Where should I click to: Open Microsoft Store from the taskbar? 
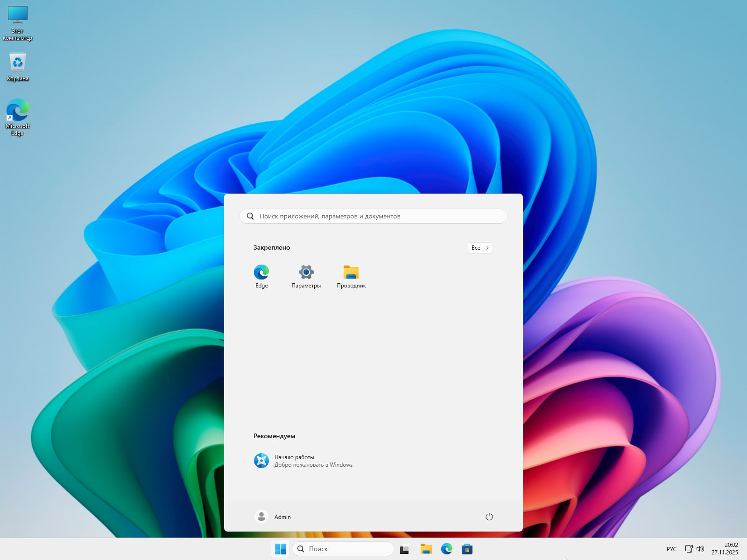[x=467, y=549]
